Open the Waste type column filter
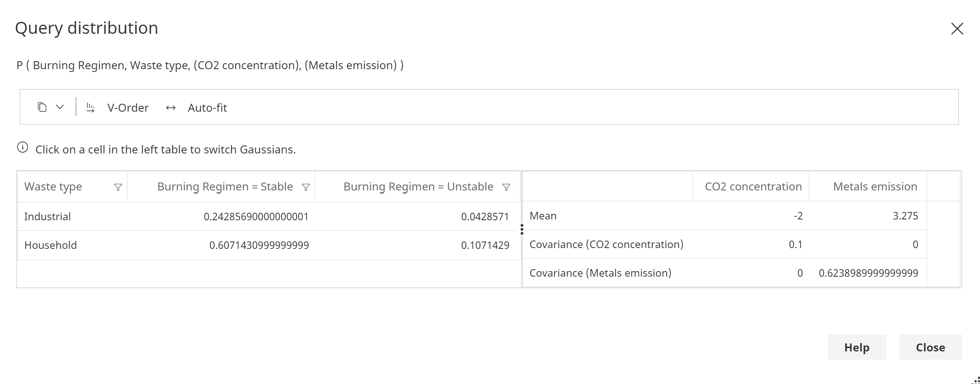The height and width of the screenshot is (384, 980). (118, 187)
